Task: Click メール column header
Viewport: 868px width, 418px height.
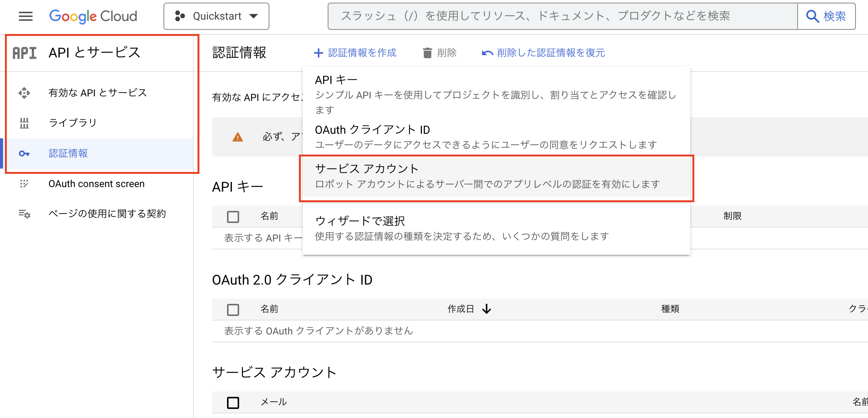Action: click(274, 402)
